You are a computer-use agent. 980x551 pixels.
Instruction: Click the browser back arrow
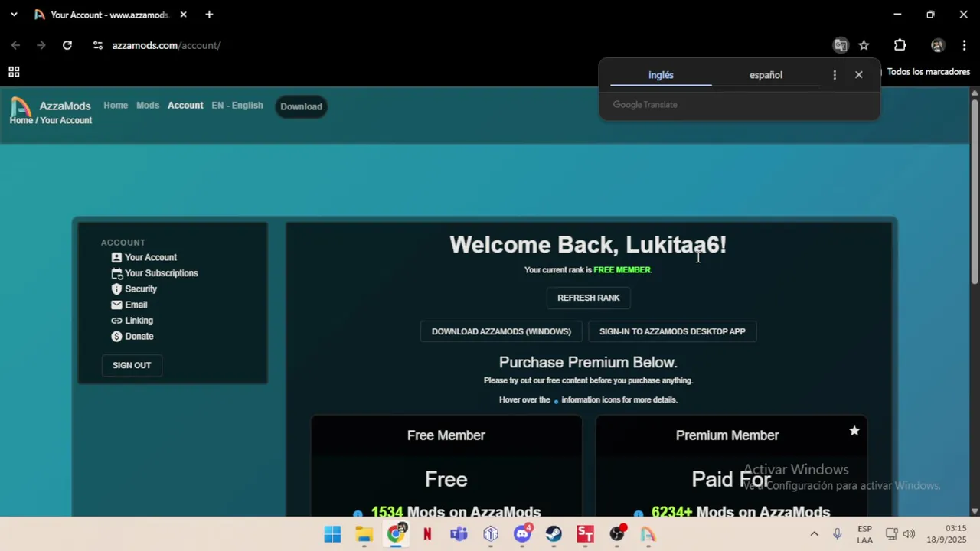(15, 45)
